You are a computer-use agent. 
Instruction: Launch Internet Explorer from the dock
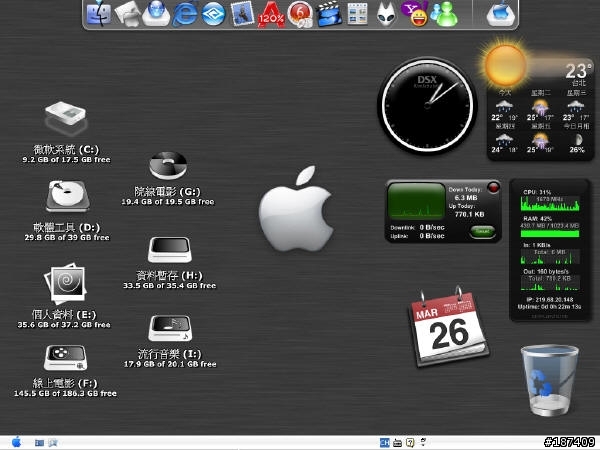(x=185, y=14)
